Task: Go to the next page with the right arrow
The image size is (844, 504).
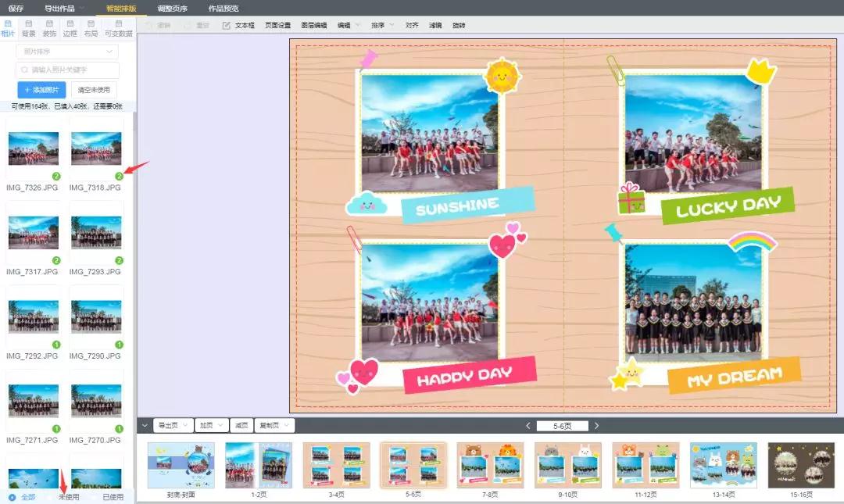Action: [596, 426]
